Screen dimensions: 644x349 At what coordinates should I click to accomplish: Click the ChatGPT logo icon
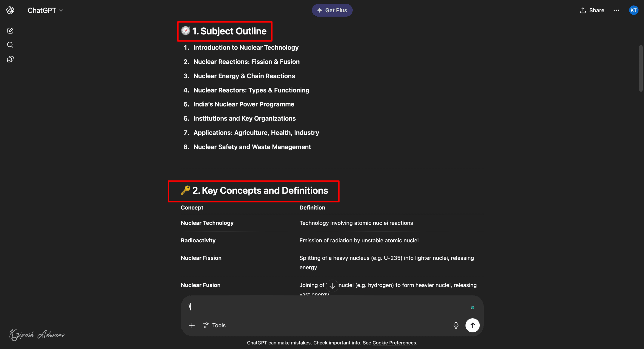10,10
